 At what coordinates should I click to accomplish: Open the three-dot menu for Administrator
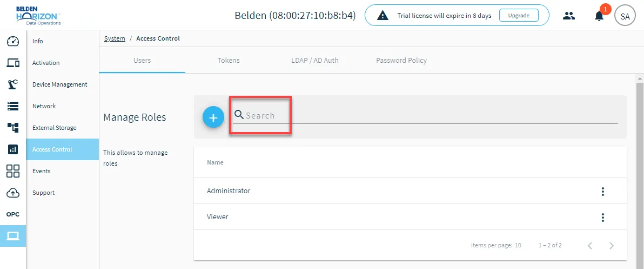click(603, 191)
